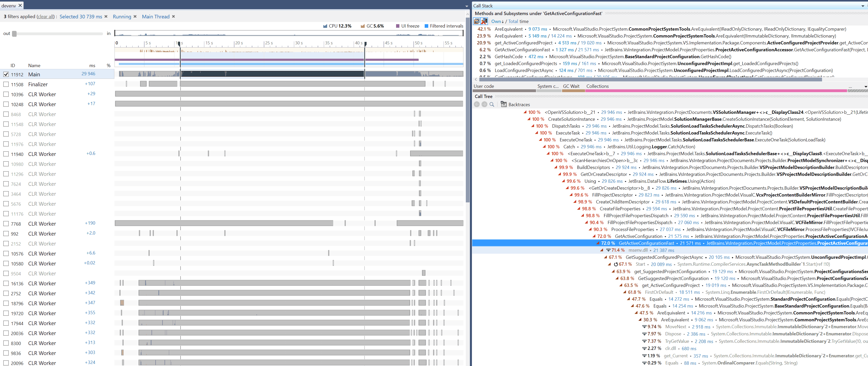Image resolution: width=868 pixels, height=366 pixels.
Task: Collapse the OpenVSSolution b_21 root node
Action: (525, 112)
